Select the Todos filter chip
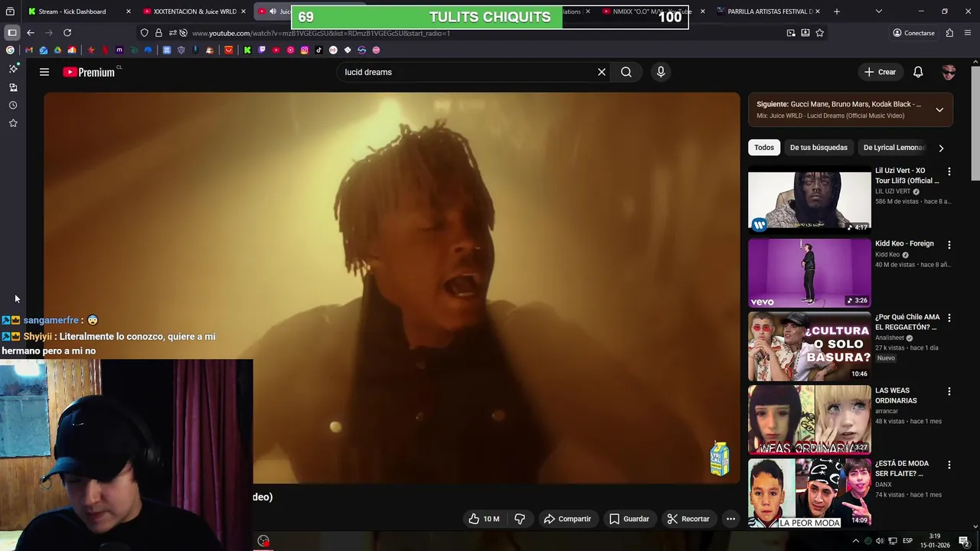The height and width of the screenshot is (551, 980). pyautogui.click(x=764, y=148)
